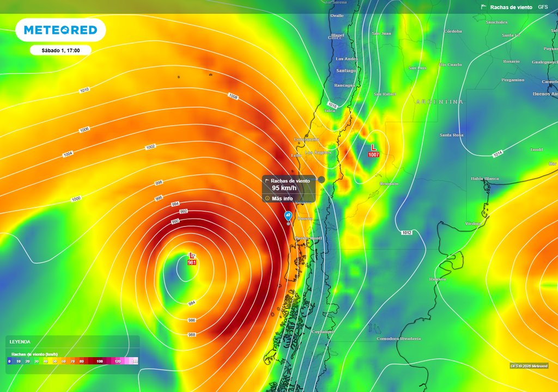Click the Lebu city label

tap(296, 156)
